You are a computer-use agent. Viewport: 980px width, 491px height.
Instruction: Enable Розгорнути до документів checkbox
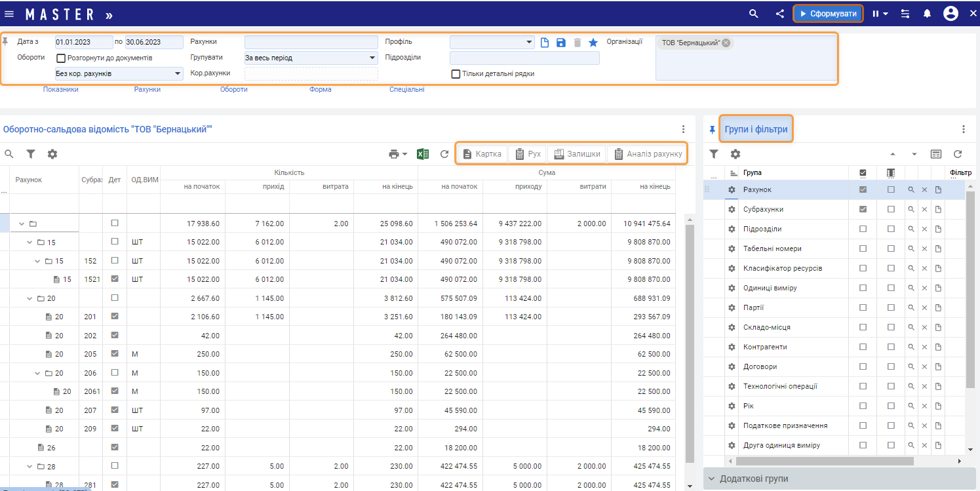(x=61, y=58)
